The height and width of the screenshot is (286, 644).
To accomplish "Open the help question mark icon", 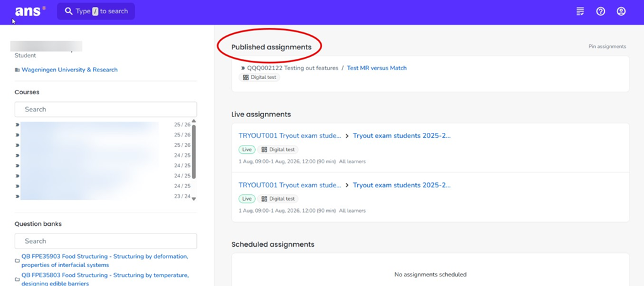I will point(600,11).
